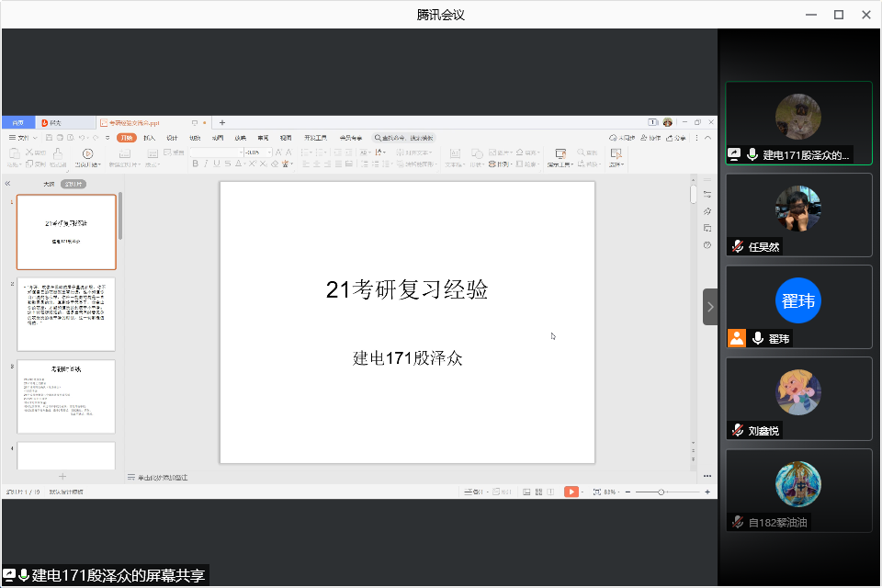Toggle microphone icon next to 翟玮

[757, 338]
